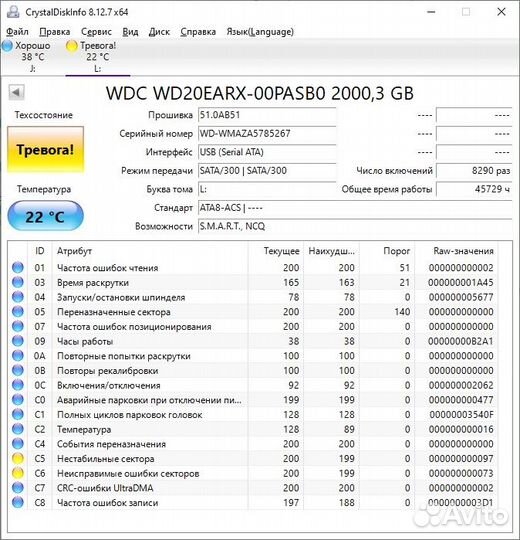
Task: Click the blue status orb for disk J:
Action: tap(7, 45)
